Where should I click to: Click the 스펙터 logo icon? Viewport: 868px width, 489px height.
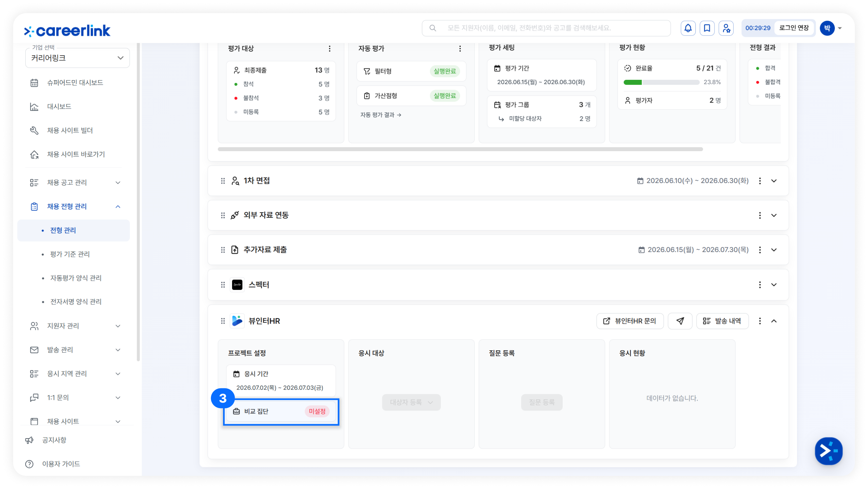point(237,285)
